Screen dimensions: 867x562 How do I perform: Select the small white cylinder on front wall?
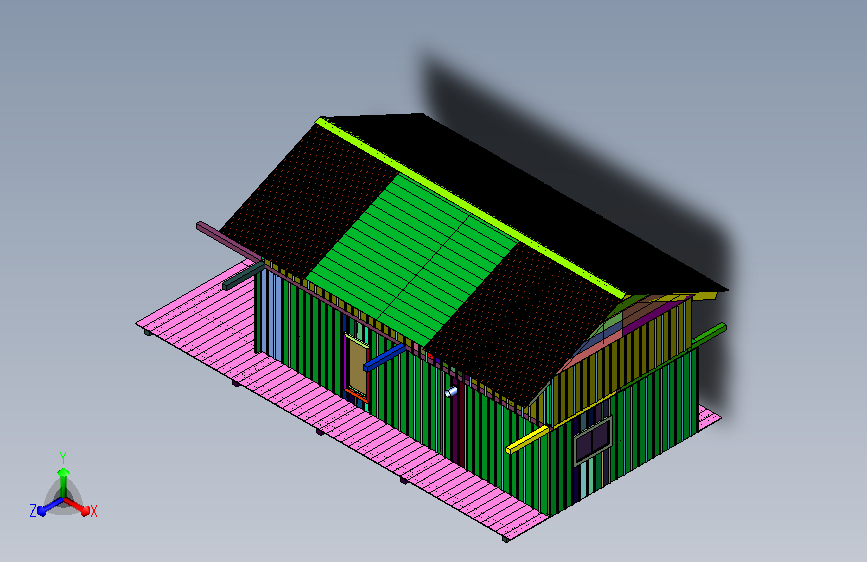451,392
